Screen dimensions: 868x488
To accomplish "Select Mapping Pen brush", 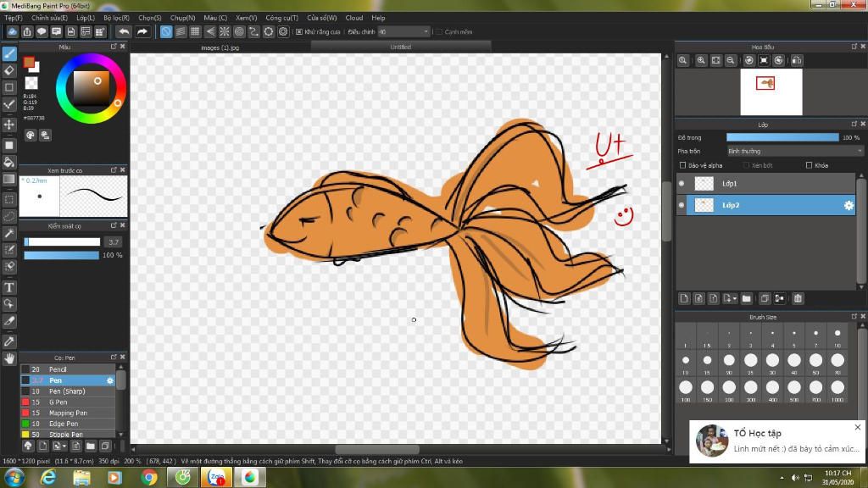I will (68, 413).
